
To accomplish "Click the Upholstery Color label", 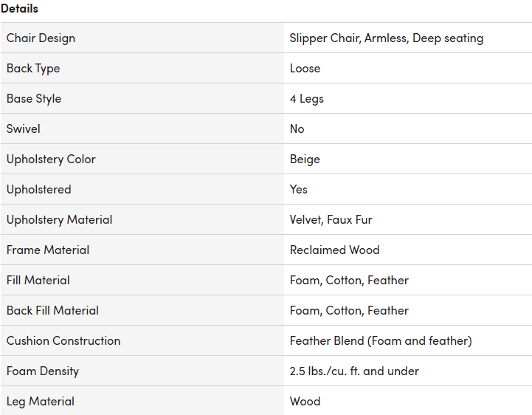I will pyautogui.click(x=51, y=159).
